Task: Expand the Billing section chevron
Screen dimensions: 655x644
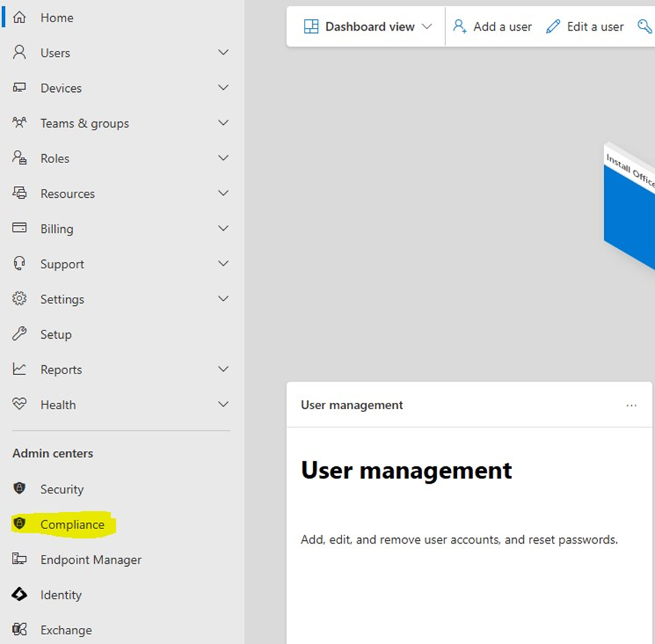Action: coord(223,229)
